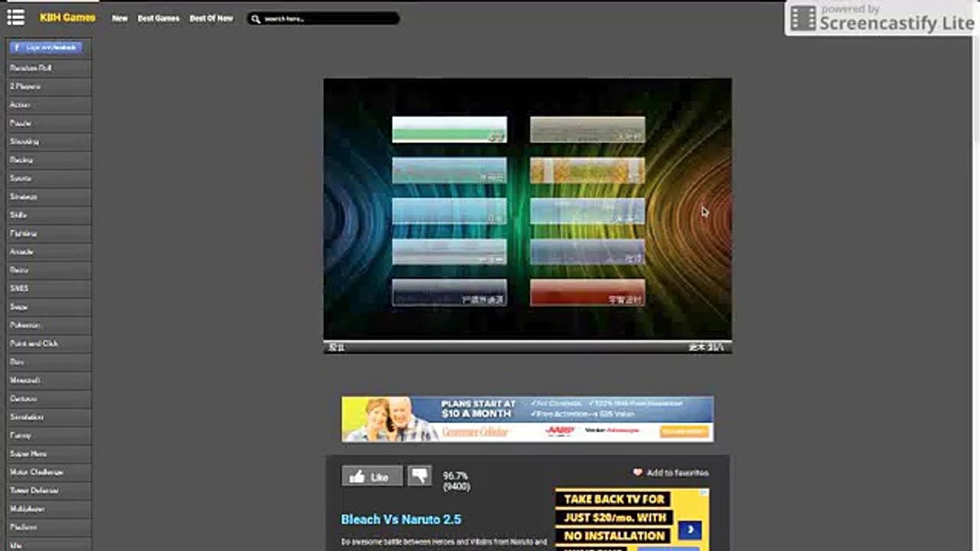This screenshot has width=980, height=551.
Task: Click the AARP Consumer Cellular banner ad
Action: [x=528, y=419]
